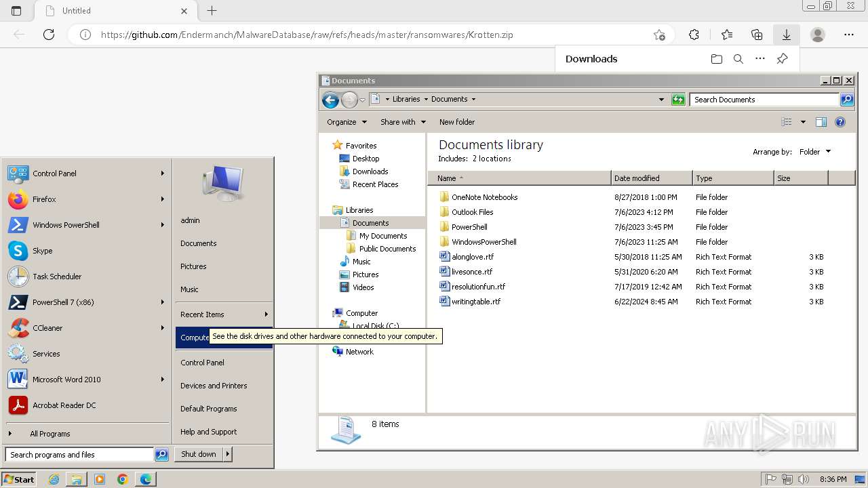
Task: Search downloads magnifier icon in Downloads panel
Action: 738,59
